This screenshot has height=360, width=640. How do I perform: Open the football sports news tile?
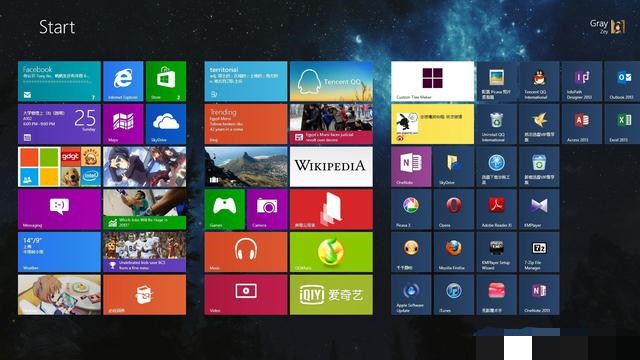pyautogui.click(x=144, y=252)
